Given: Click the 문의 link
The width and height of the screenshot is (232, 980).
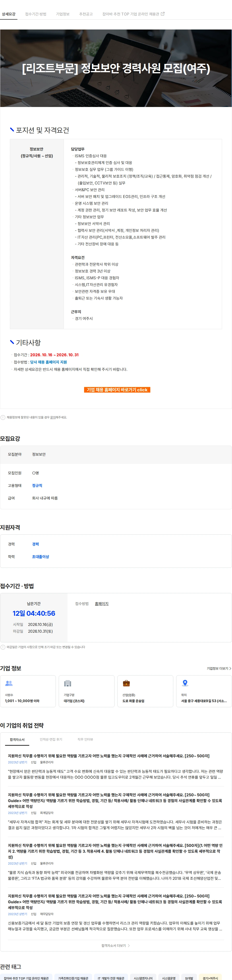Looking at the screenshot, I should coord(53,417).
